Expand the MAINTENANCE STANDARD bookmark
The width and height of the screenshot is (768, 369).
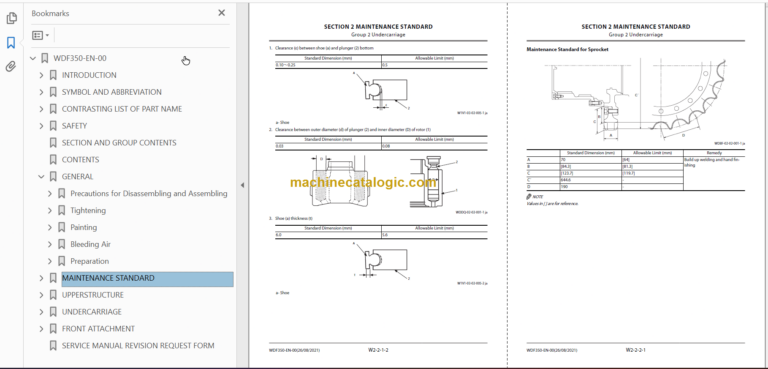tap(41, 278)
